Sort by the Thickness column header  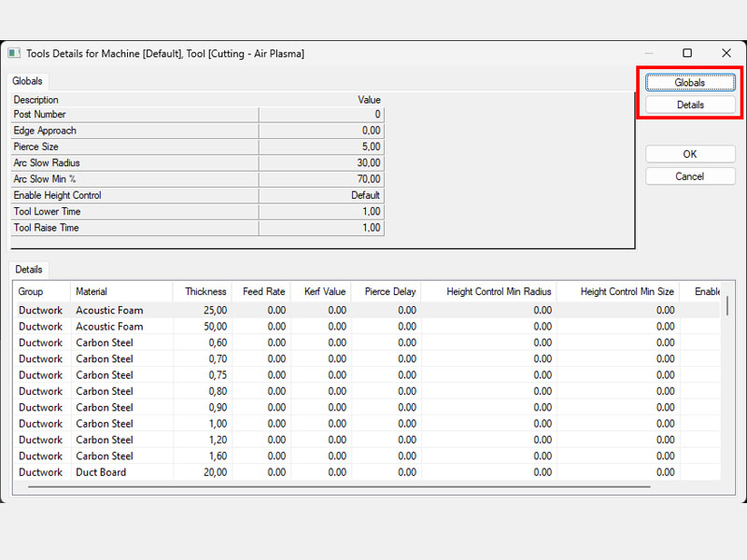(x=203, y=291)
